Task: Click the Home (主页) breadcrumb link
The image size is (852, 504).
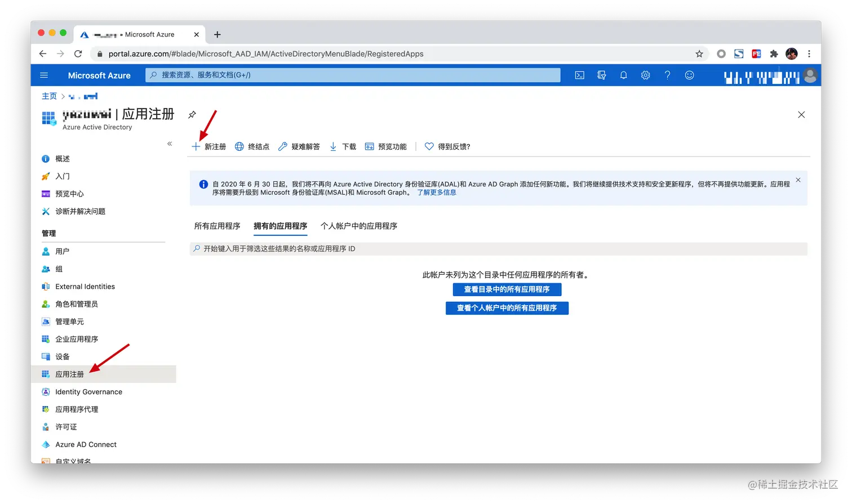Action: [49, 96]
